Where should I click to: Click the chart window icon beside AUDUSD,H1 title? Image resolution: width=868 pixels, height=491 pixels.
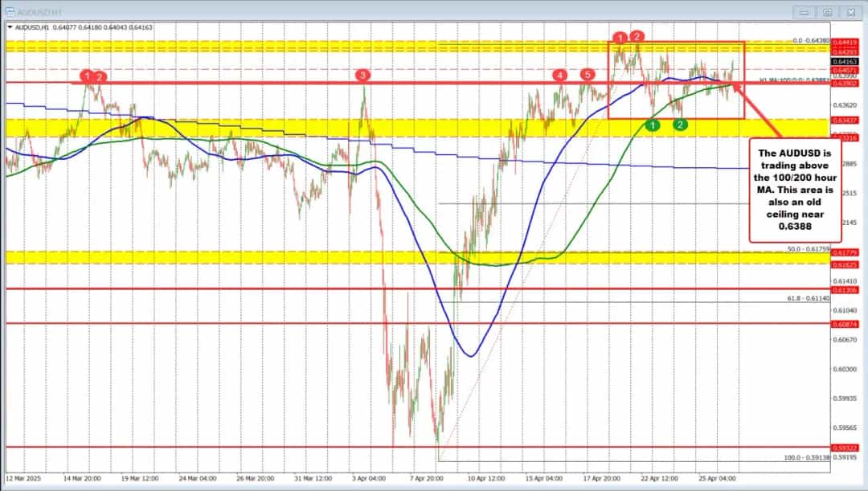point(10,12)
